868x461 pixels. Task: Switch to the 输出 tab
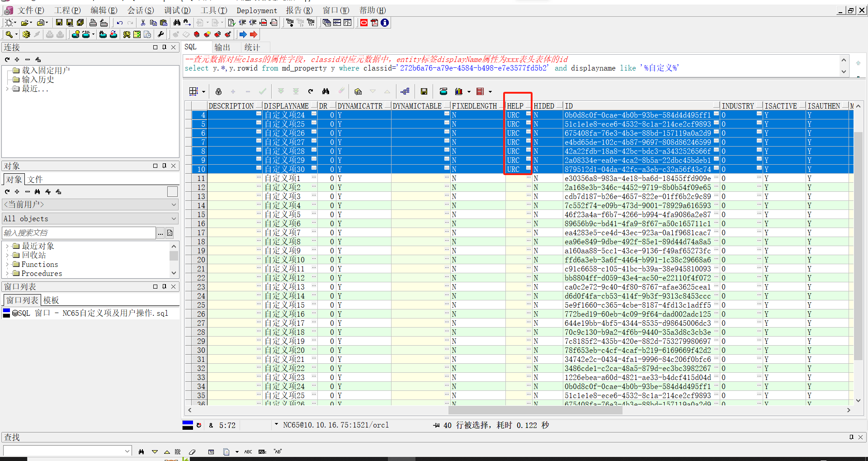[x=222, y=47]
